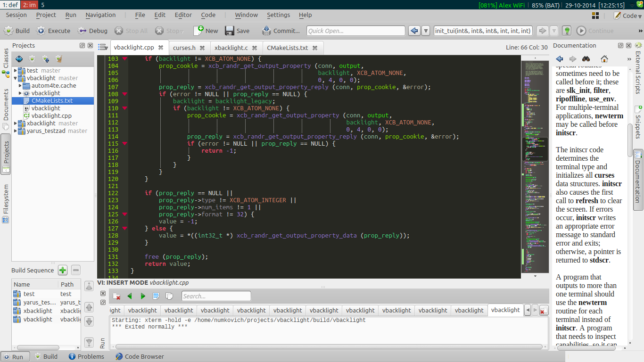
Task: Close the curses.h tab
Action: 202,48
